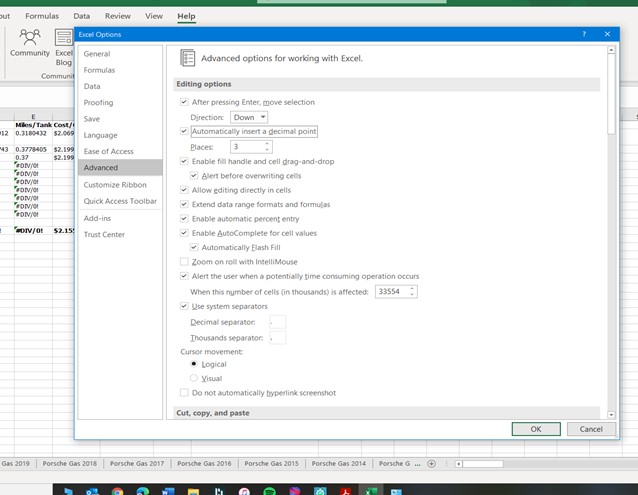The image size is (638, 495).
Task: Toggle 'Enable fill handle and cell drag-and-drop'
Action: click(x=184, y=161)
